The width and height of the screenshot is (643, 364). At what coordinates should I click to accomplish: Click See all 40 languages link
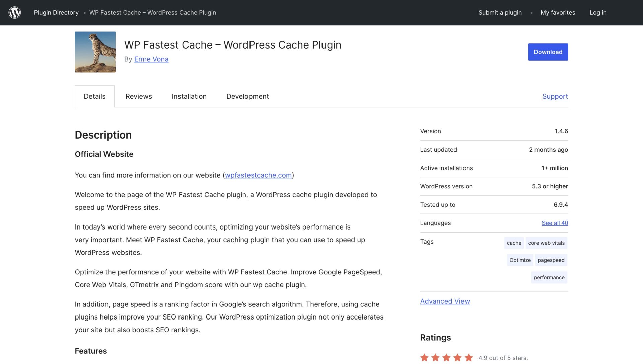tap(555, 223)
